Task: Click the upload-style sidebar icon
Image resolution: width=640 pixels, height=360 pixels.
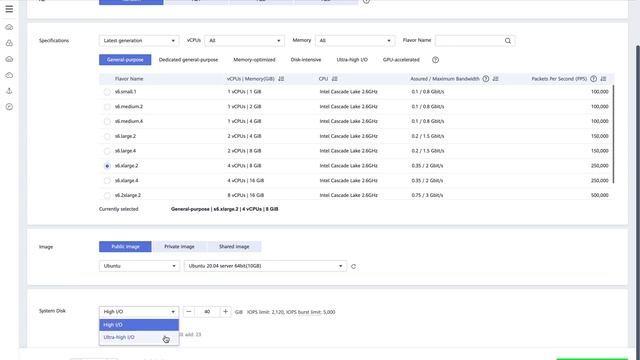Action: (x=9, y=91)
